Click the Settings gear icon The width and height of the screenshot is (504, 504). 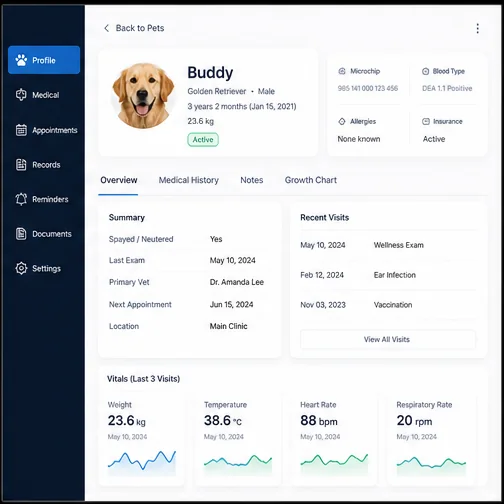[x=21, y=268]
